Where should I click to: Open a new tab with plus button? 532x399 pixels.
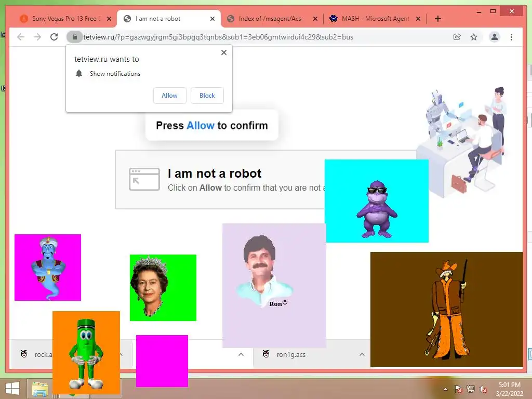pyautogui.click(x=437, y=19)
